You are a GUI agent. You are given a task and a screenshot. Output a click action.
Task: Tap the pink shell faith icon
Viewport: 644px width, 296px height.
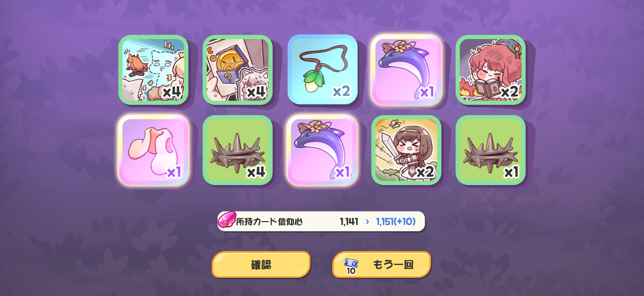pyautogui.click(x=226, y=220)
